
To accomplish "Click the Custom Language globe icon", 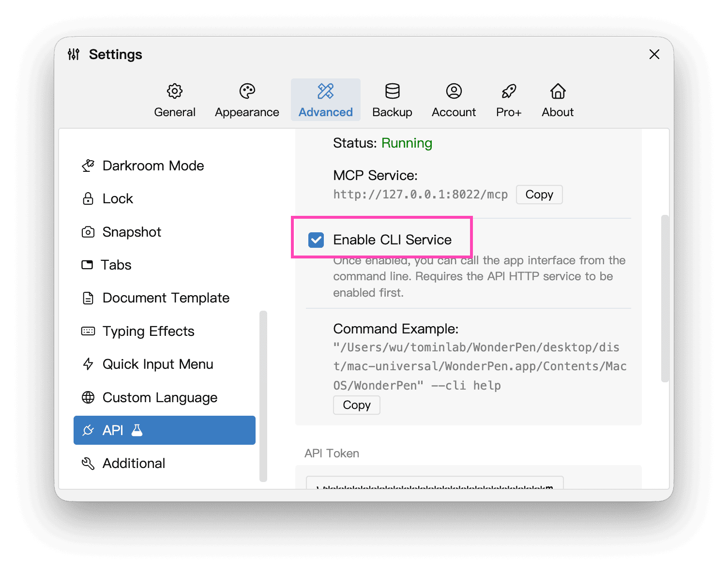I will 88,397.
